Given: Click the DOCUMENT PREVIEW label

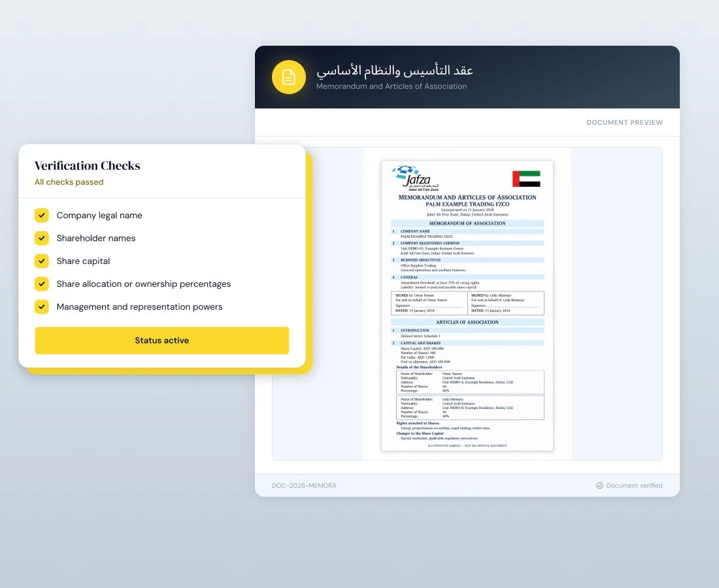Looking at the screenshot, I should (x=624, y=122).
